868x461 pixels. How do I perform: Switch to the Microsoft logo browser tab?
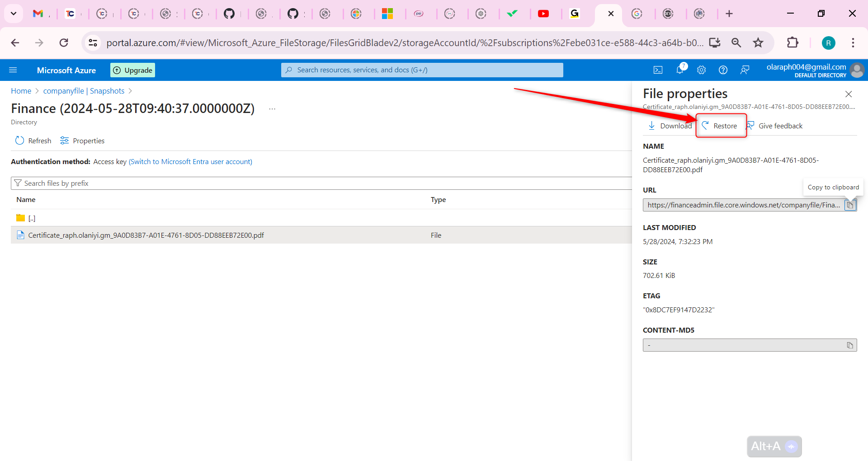click(387, 14)
